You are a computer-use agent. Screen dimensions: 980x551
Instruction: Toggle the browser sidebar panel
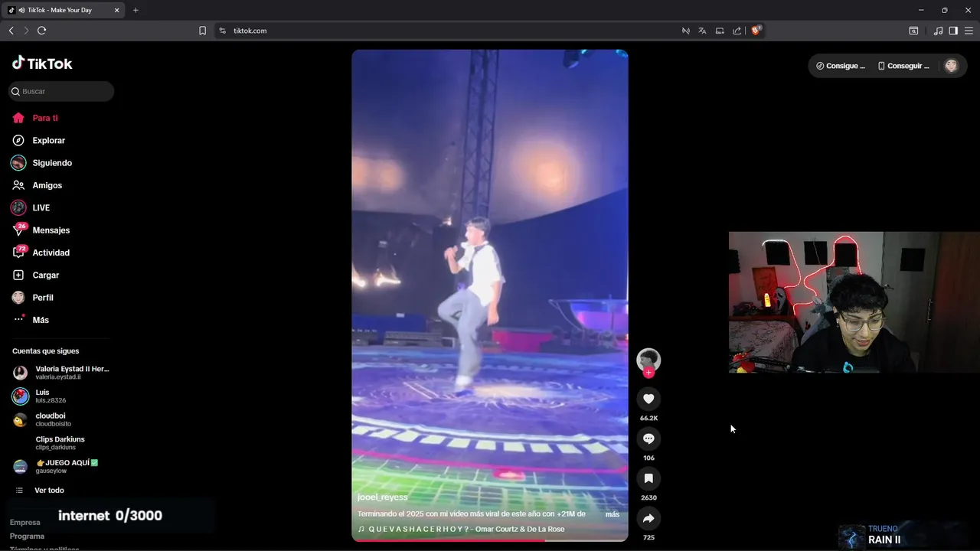(x=953, y=31)
